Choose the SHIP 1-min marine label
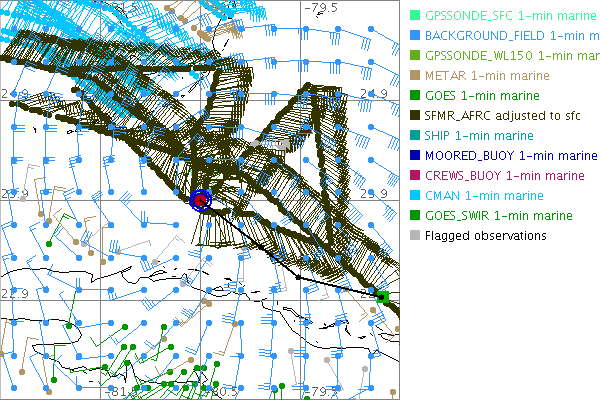The width and height of the screenshot is (600, 400). (479, 136)
